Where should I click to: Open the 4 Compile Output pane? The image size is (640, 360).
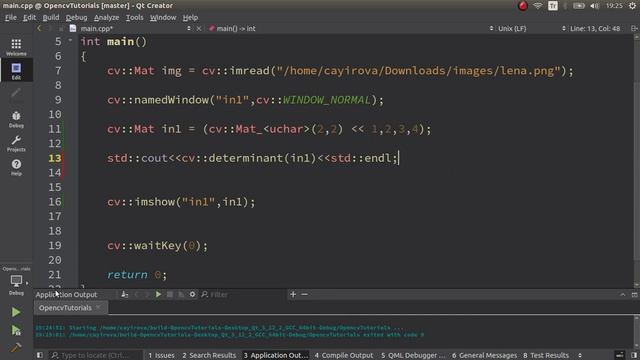pyautogui.click(x=344, y=355)
